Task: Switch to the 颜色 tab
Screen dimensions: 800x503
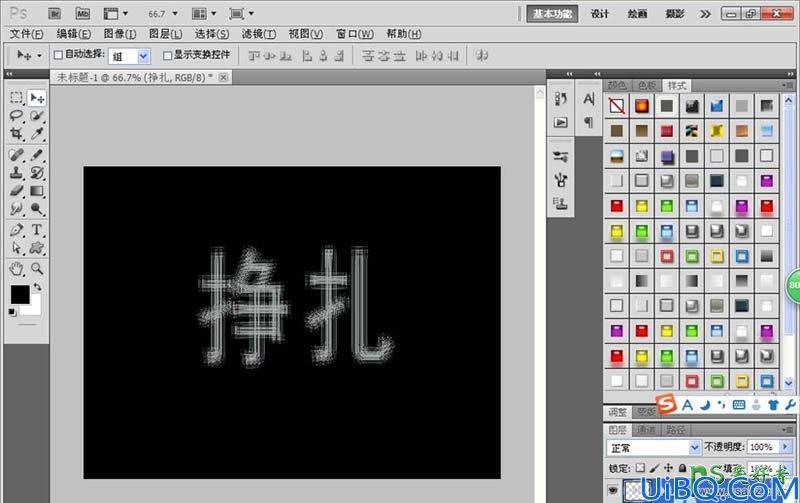Action: tap(617, 86)
